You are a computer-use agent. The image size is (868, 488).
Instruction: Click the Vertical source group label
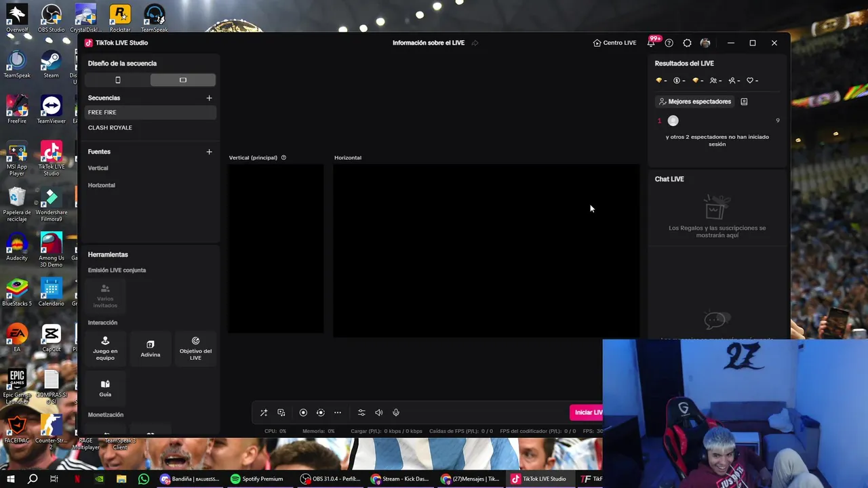pyautogui.click(x=98, y=168)
